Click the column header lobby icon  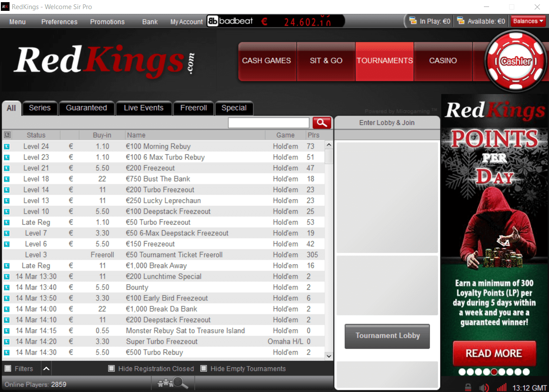click(x=7, y=135)
